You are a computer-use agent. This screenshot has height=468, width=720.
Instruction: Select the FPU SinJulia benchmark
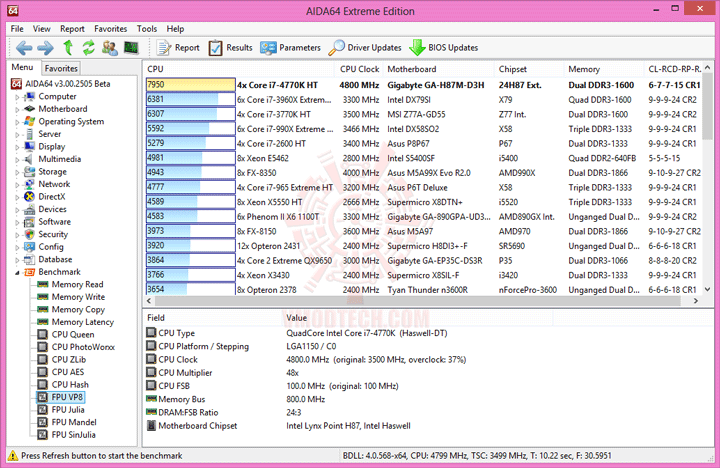[73, 434]
